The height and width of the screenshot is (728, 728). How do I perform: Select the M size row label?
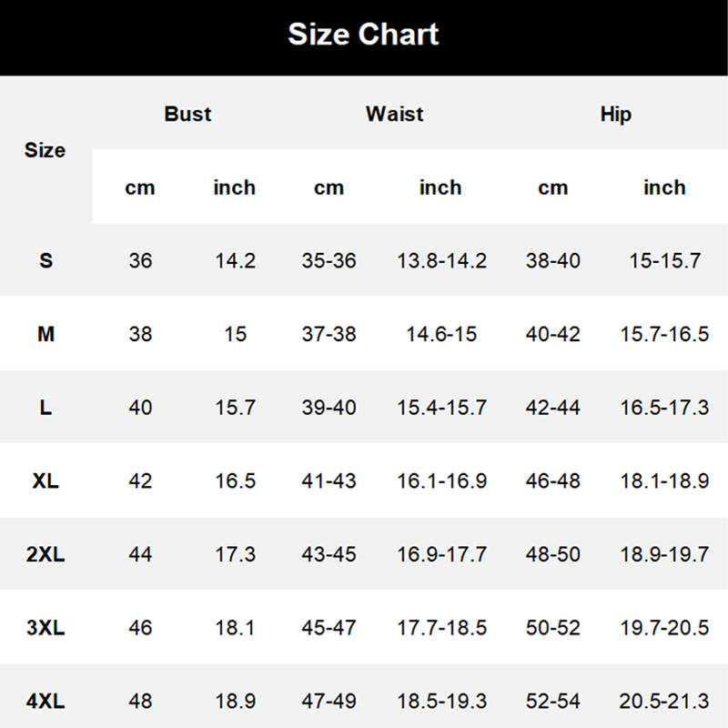click(46, 334)
